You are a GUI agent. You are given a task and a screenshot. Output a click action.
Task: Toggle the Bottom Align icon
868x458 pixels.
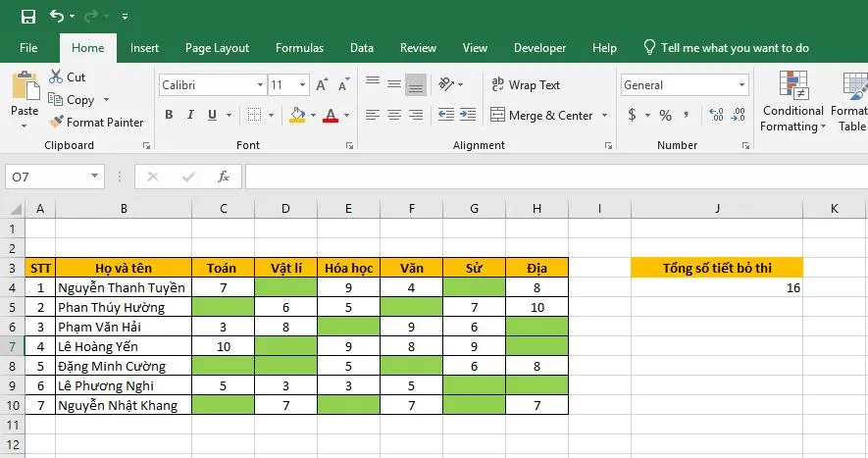pyautogui.click(x=416, y=84)
